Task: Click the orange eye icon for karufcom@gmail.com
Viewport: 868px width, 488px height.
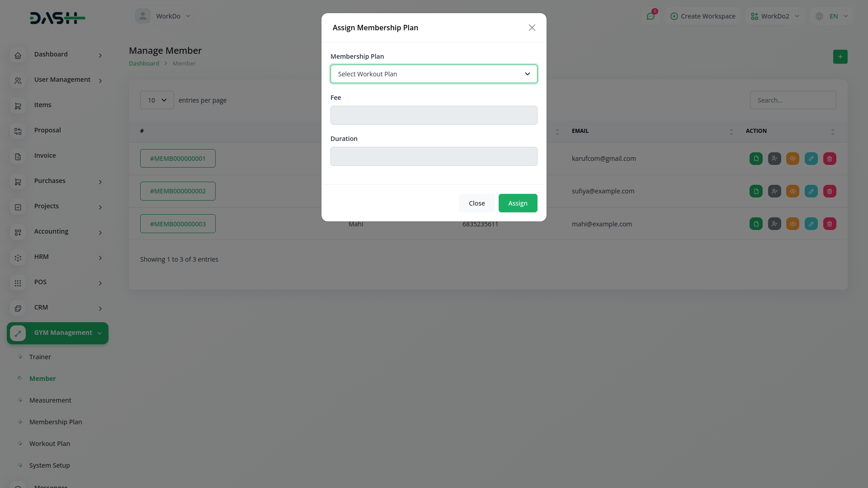Action: (x=793, y=159)
